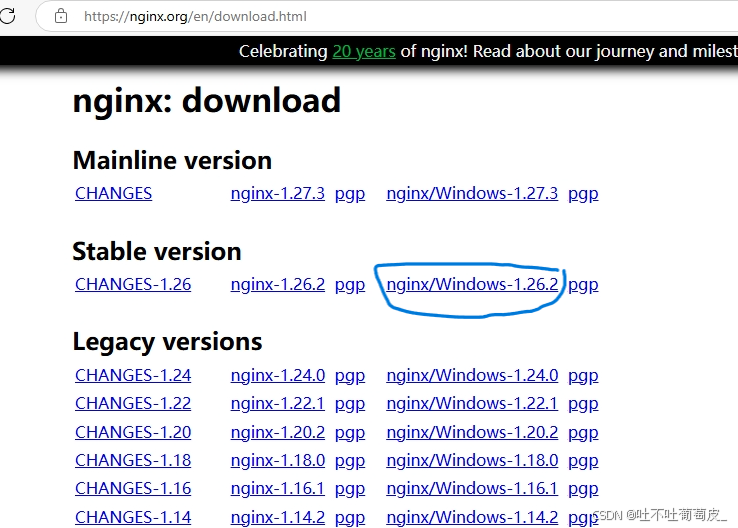Download nginx/Windows-1.18.0
Viewport: 738px width, 528px height.
click(472, 460)
